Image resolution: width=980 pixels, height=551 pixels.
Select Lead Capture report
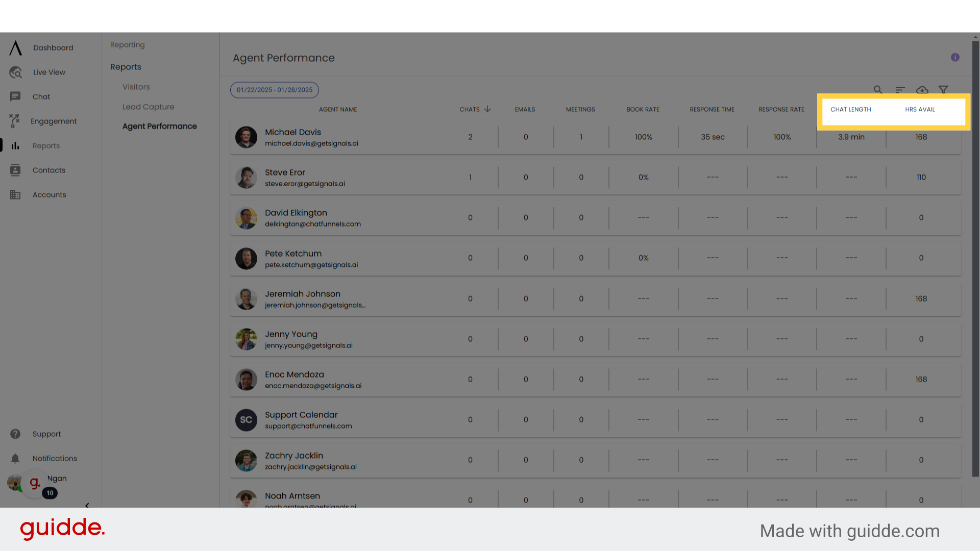pyautogui.click(x=149, y=107)
